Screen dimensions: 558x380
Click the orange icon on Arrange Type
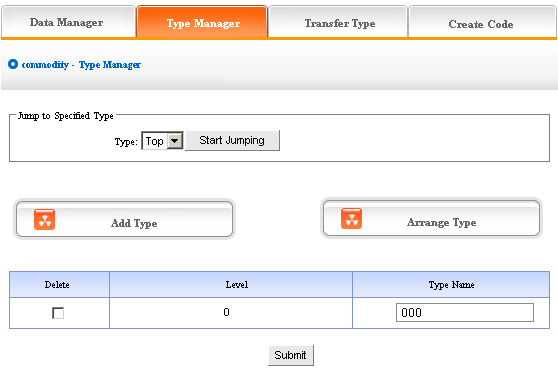tap(351, 218)
